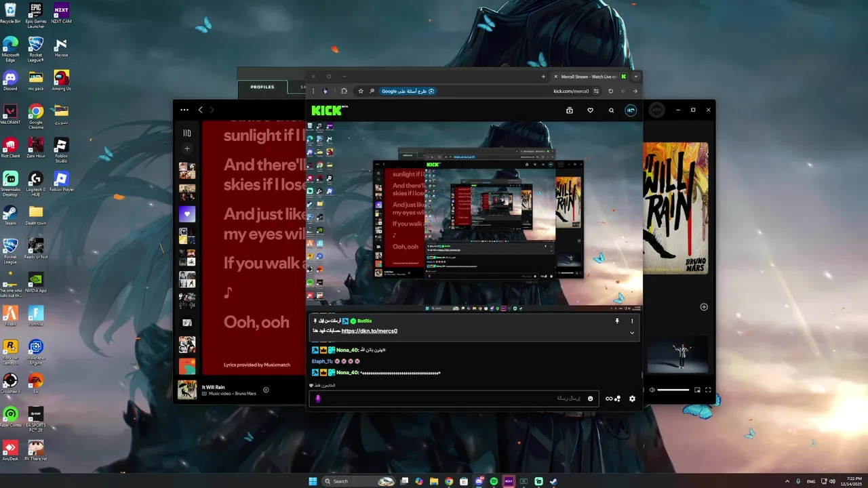Open dkn.to/mercs0 link in pinned message
This screenshot has width=868, height=488.
[x=369, y=331]
